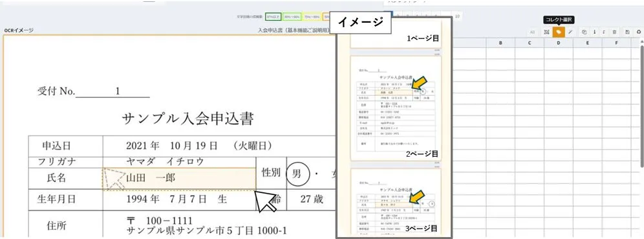Click the floppy disk save icon
This screenshot has height=239, width=644.
pyautogui.click(x=627, y=32)
